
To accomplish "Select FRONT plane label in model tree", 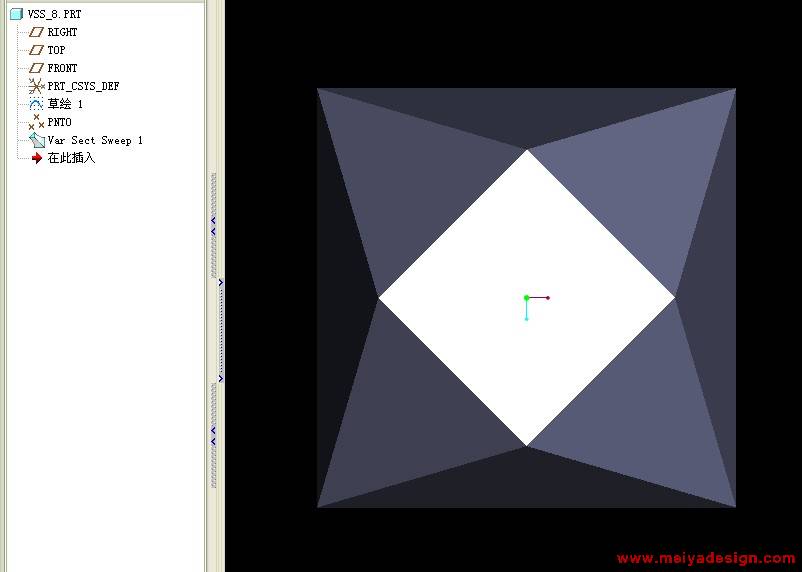I will [x=62, y=68].
